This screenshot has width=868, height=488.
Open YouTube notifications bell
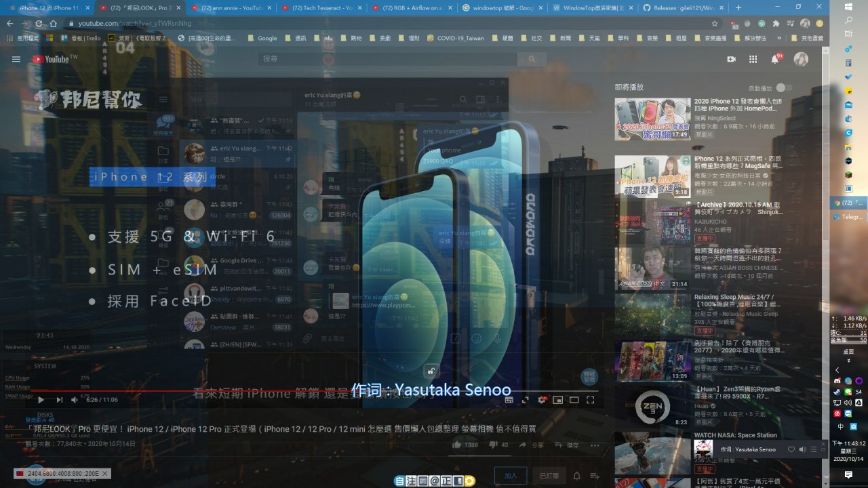(774, 59)
